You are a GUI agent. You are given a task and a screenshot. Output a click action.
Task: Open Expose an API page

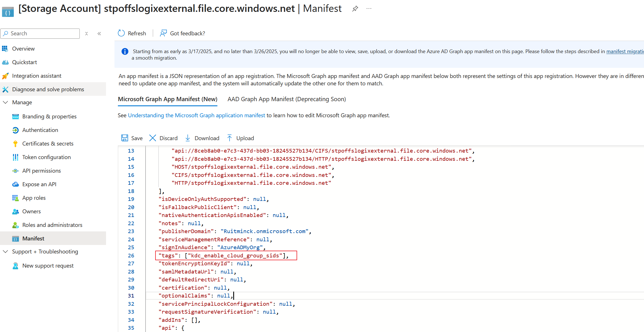(39, 184)
